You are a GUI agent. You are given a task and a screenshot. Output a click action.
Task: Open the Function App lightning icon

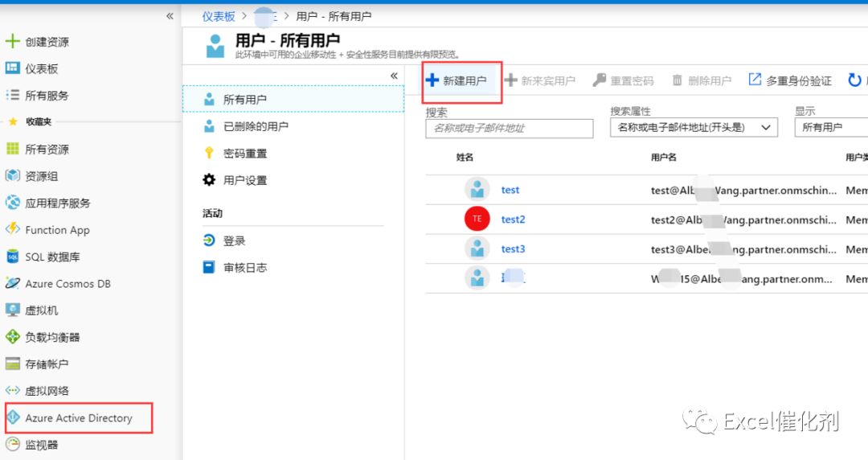pos(12,229)
